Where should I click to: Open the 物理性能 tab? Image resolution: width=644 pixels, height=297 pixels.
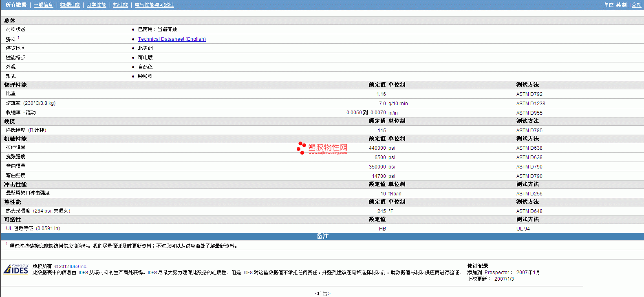point(70,5)
